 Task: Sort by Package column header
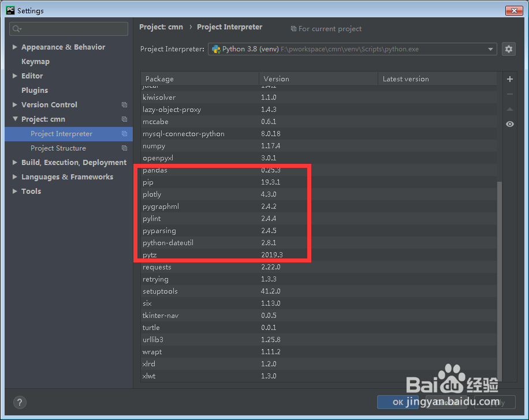pos(200,79)
